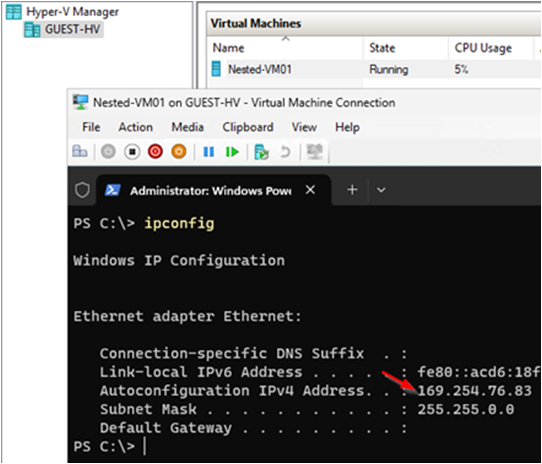Open the Clipboard menu
The height and width of the screenshot is (464, 542).
click(x=248, y=127)
